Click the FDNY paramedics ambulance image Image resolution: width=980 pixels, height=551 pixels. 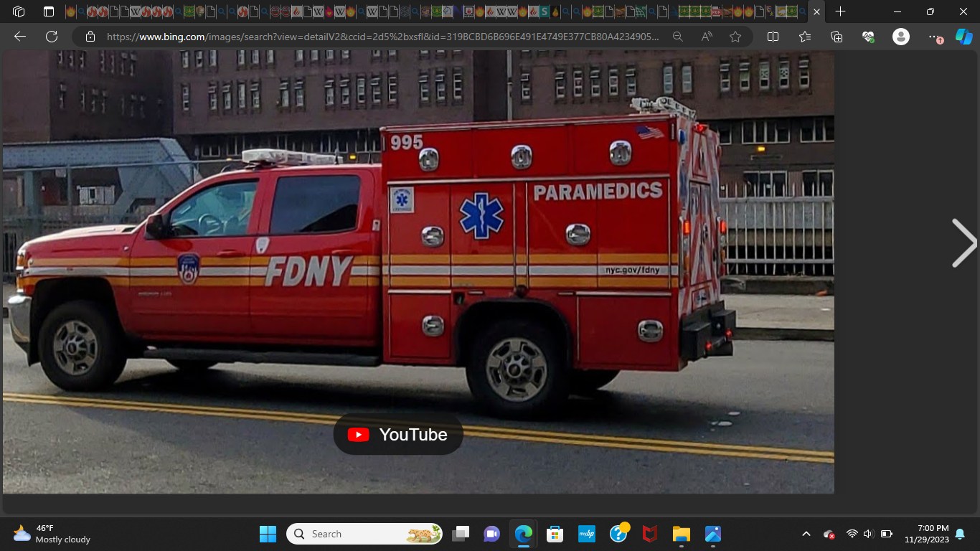click(418, 272)
